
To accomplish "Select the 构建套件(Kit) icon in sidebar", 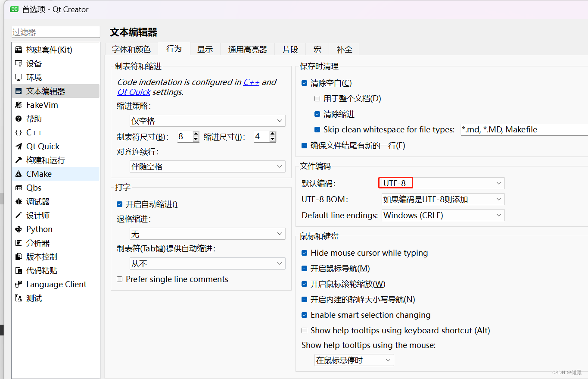I will point(19,50).
